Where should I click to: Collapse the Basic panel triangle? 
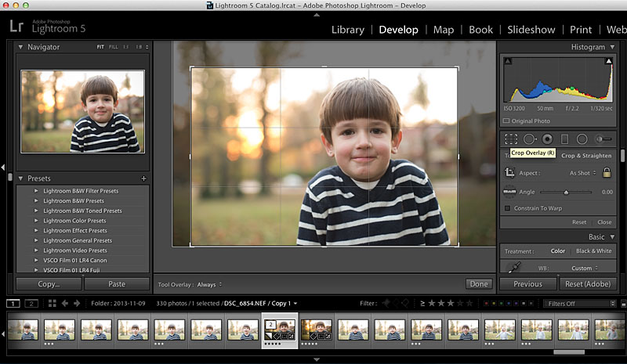point(613,237)
